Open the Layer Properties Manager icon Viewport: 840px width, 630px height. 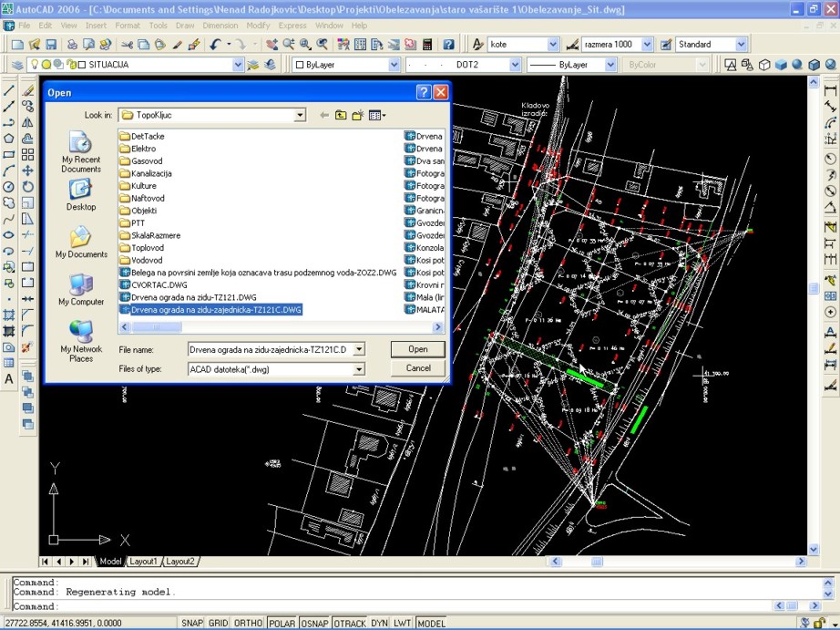click(16, 65)
